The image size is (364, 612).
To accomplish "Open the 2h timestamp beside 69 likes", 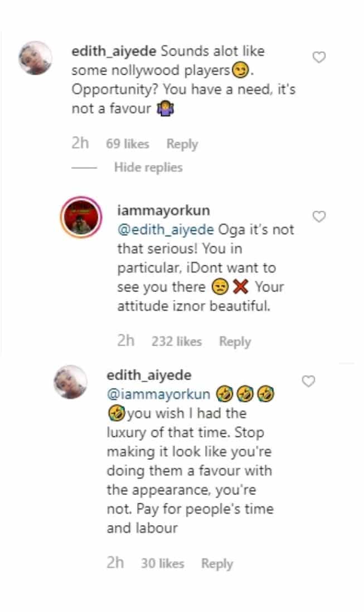I will coord(80,143).
